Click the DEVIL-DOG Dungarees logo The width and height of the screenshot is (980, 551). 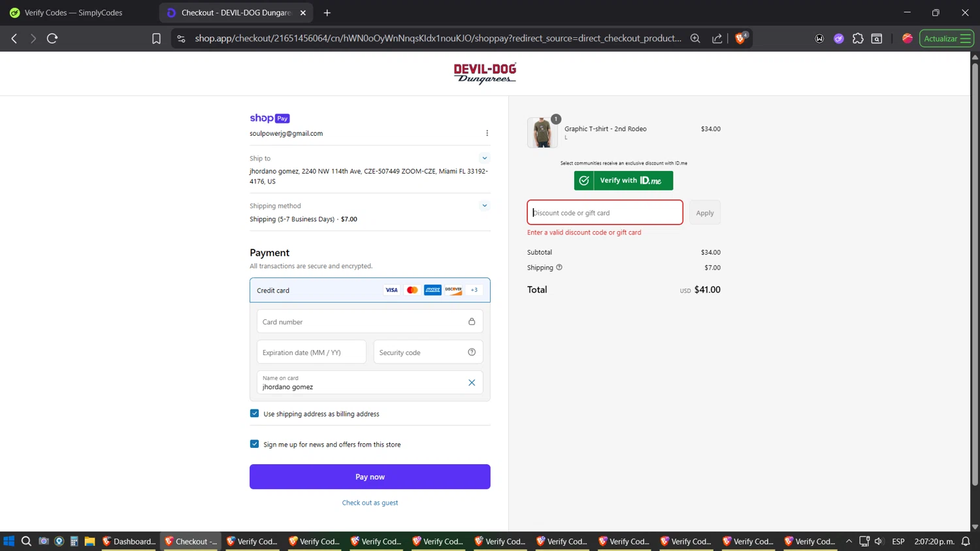tap(485, 74)
